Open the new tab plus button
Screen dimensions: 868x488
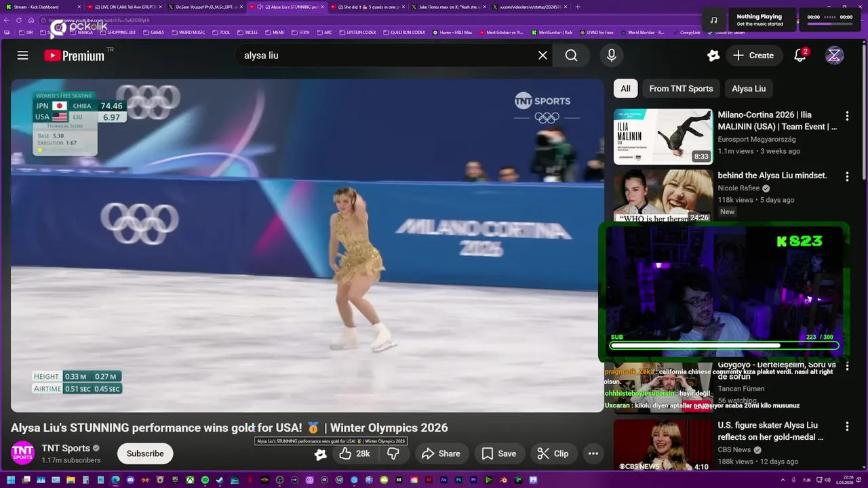point(578,7)
